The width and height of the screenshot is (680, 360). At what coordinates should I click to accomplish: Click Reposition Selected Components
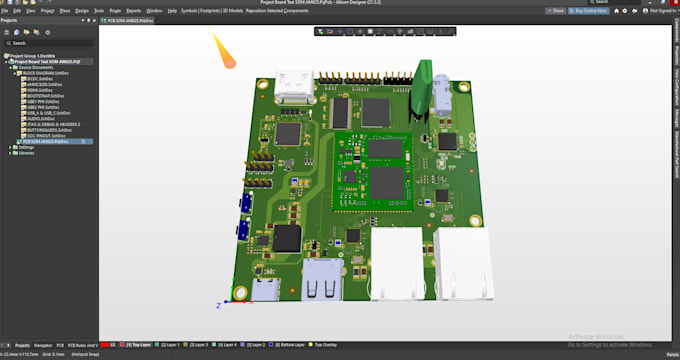click(x=277, y=11)
